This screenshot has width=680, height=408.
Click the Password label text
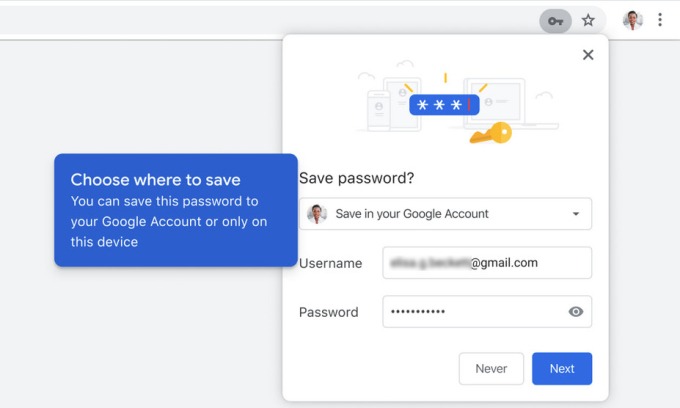click(x=328, y=312)
